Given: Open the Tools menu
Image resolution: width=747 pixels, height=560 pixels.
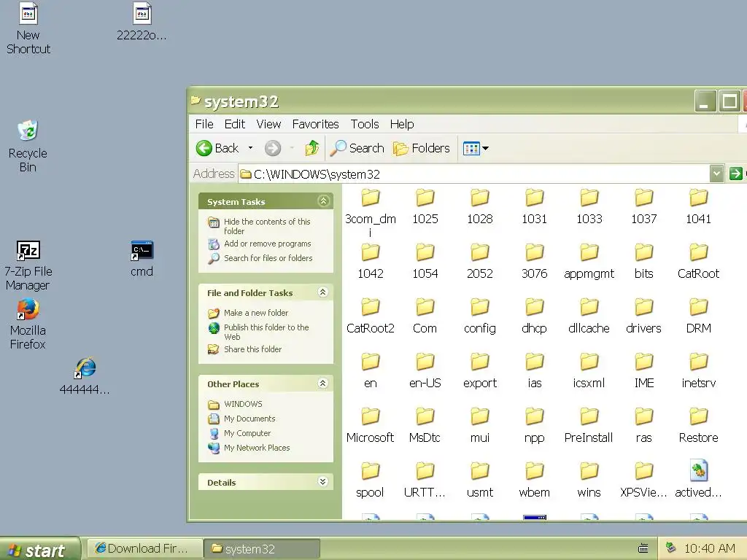Looking at the screenshot, I should click(365, 124).
